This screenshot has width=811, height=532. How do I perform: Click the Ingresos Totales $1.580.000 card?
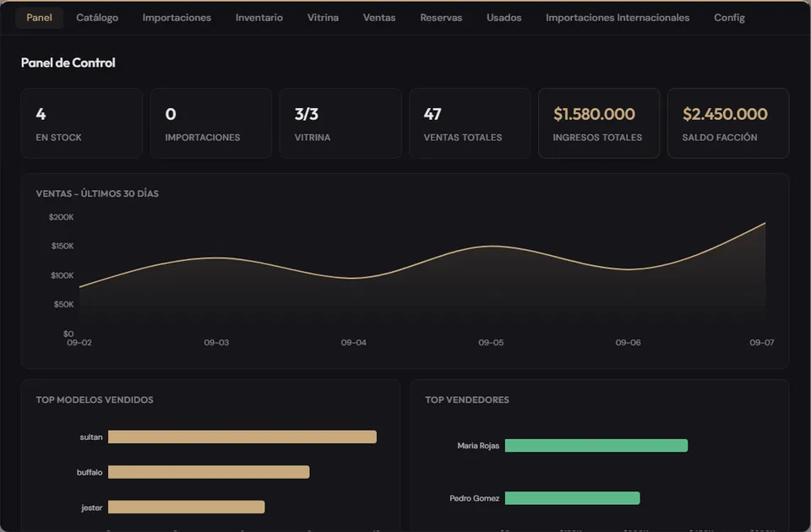(599, 123)
